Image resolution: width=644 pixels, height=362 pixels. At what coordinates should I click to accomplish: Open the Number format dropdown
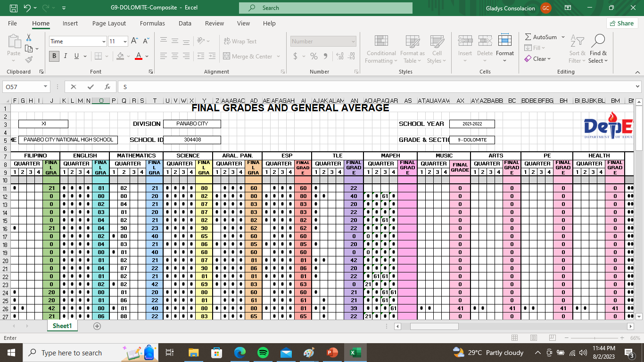353,41
